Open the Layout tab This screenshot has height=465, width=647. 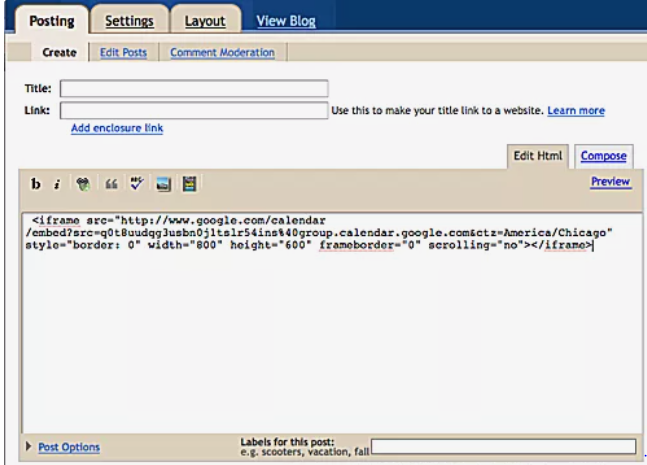click(x=205, y=20)
